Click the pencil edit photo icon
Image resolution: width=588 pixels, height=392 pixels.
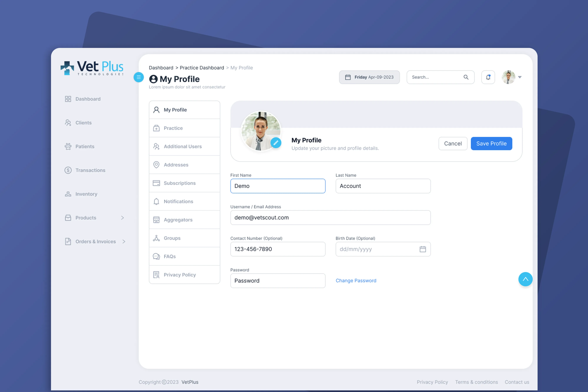[x=276, y=143]
